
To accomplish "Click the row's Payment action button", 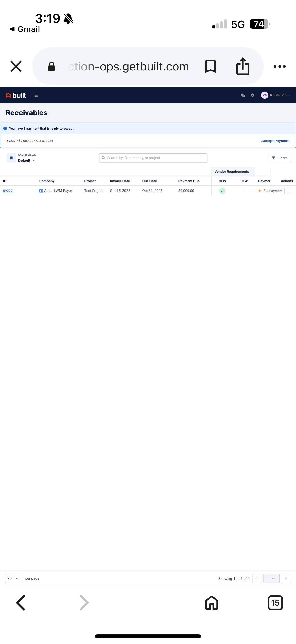I will tap(277, 191).
